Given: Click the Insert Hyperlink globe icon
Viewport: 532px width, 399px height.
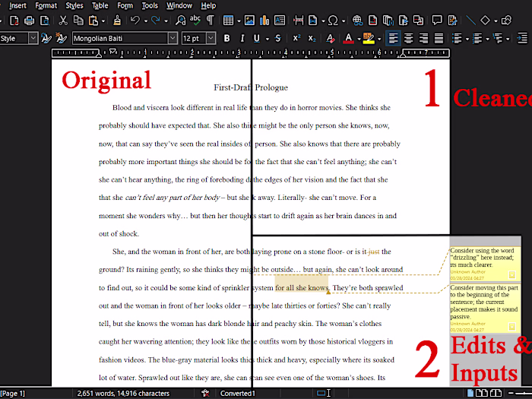Looking at the screenshot, I should [x=357, y=21].
